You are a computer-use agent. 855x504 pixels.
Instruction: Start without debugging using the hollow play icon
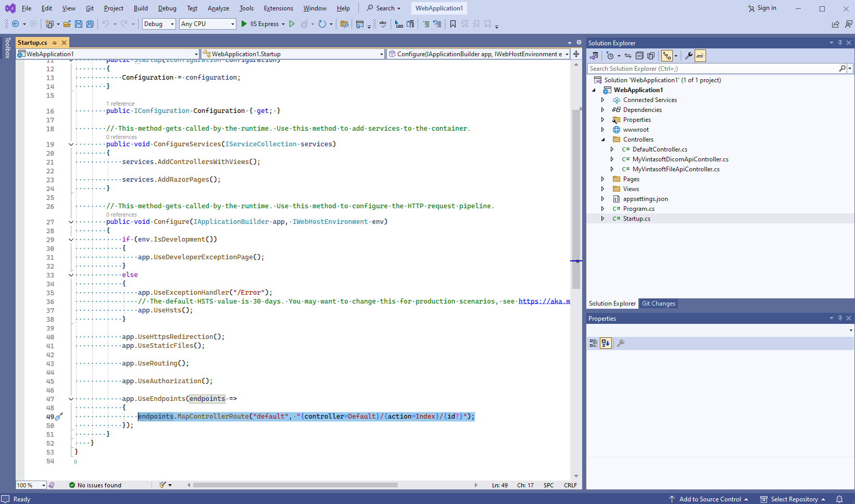tap(292, 24)
